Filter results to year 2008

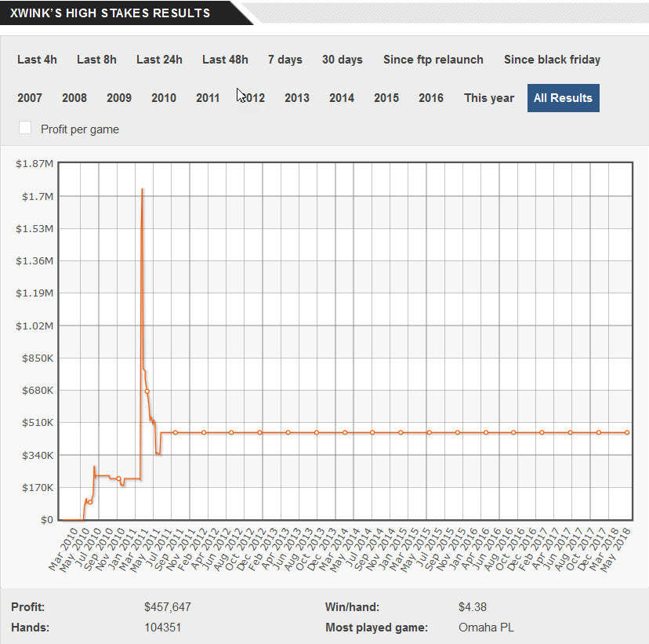[x=74, y=98]
